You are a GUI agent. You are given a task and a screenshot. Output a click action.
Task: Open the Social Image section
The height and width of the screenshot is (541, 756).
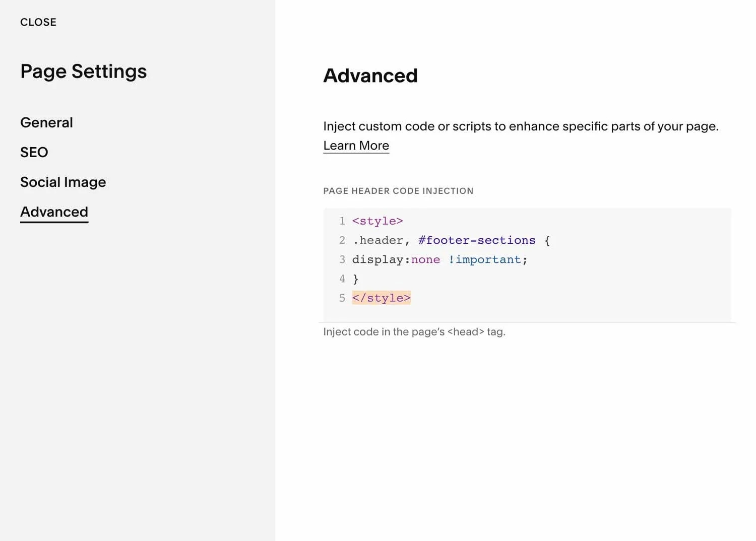pyautogui.click(x=63, y=182)
